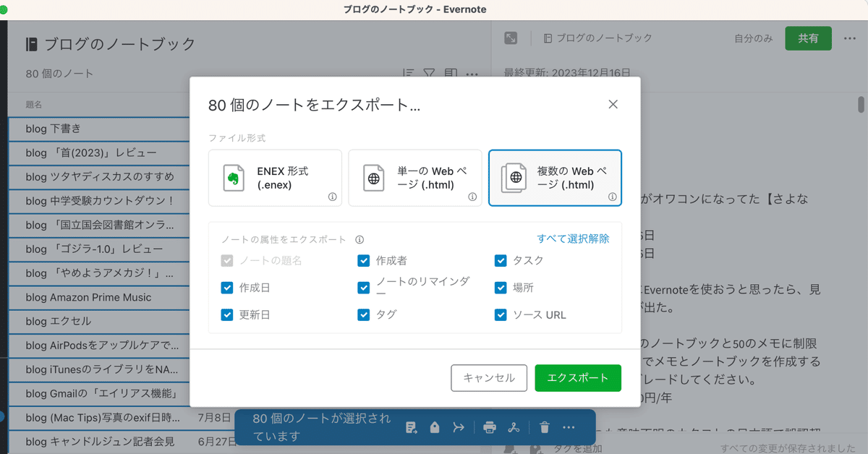Screen dimensions: 868x454
Task: Select note blog ツタヤディスカスのすすめ
Action: click(99, 177)
